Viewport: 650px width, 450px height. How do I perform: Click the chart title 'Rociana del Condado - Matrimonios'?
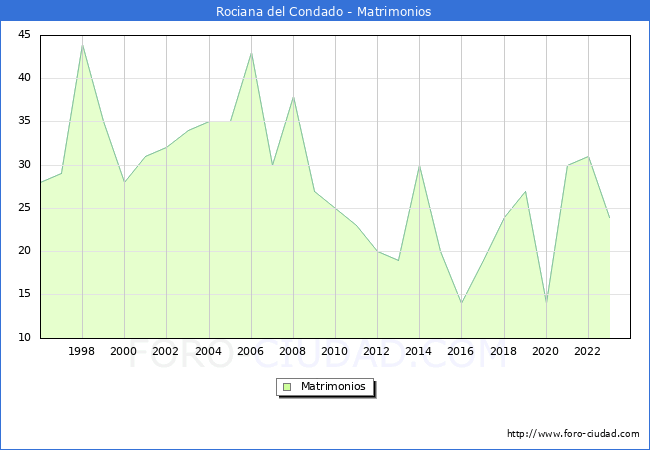tap(323, 11)
